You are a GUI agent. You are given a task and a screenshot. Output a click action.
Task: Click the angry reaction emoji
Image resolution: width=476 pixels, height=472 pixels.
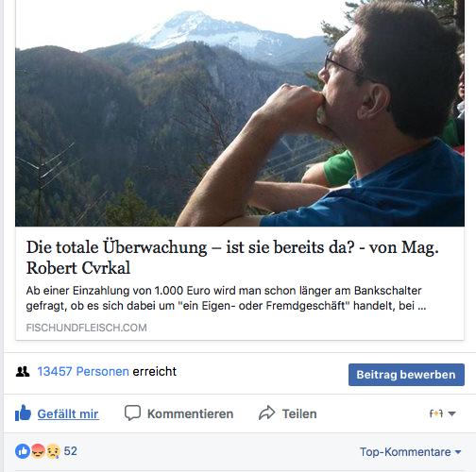coord(38,451)
